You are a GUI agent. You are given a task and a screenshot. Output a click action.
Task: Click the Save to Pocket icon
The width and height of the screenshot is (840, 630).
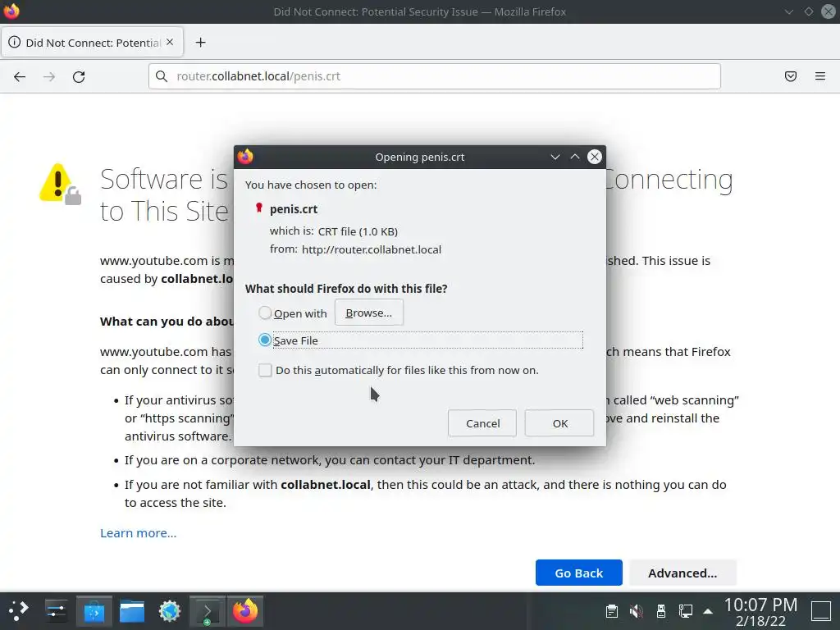791,76
